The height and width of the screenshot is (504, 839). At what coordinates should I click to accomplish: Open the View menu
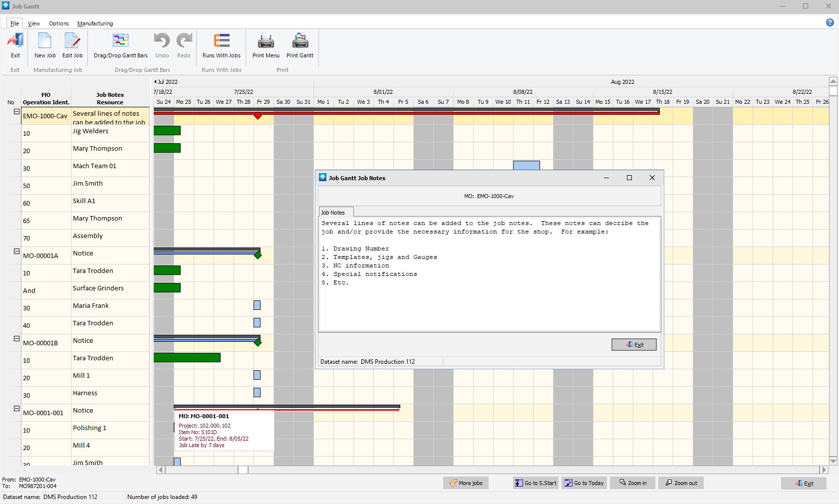[x=34, y=23]
